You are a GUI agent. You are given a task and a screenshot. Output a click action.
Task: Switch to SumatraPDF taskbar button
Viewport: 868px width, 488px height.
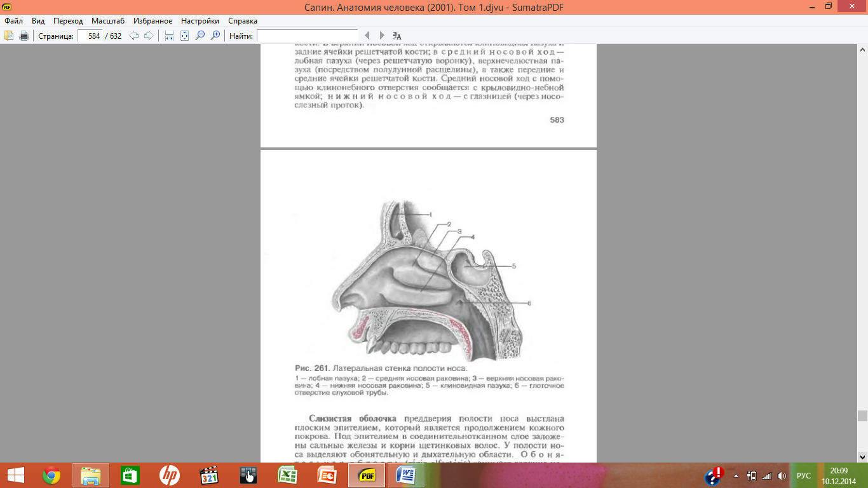click(x=367, y=475)
